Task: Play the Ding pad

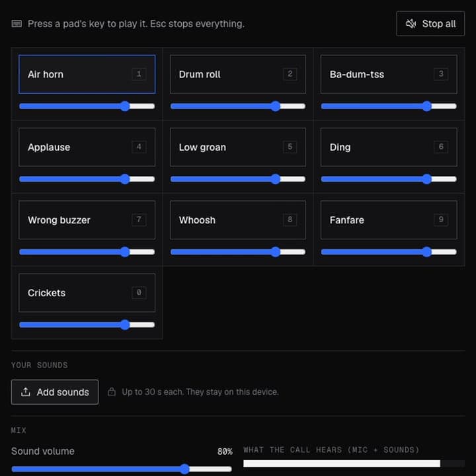Action: [x=389, y=147]
